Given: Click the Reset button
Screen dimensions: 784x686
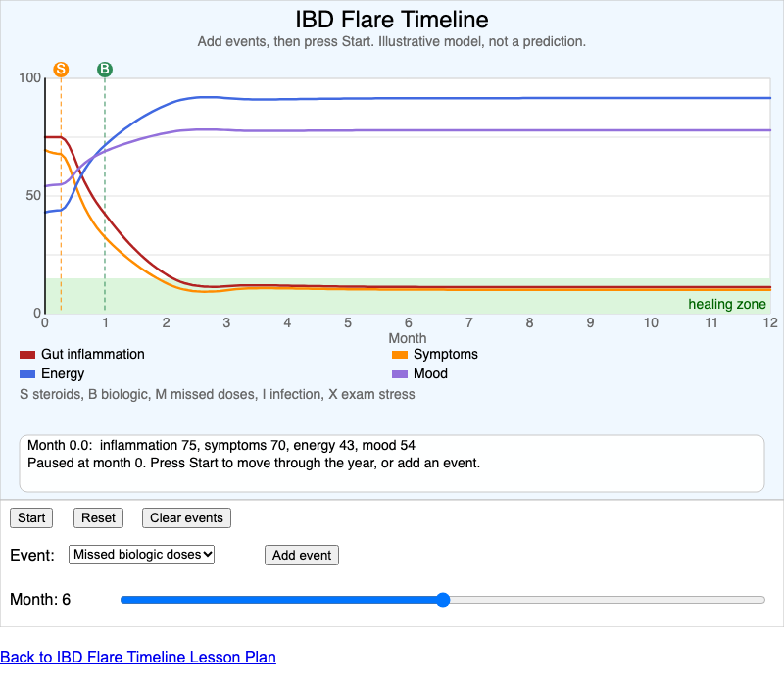Looking at the screenshot, I should click(99, 518).
